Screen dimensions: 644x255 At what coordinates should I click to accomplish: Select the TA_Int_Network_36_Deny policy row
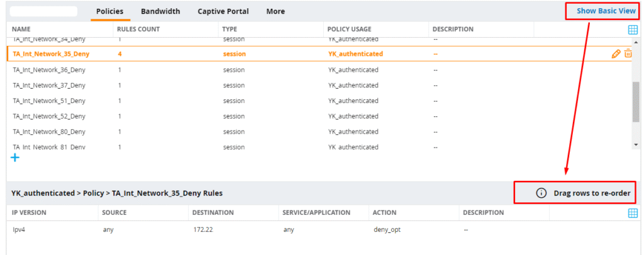(x=49, y=70)
